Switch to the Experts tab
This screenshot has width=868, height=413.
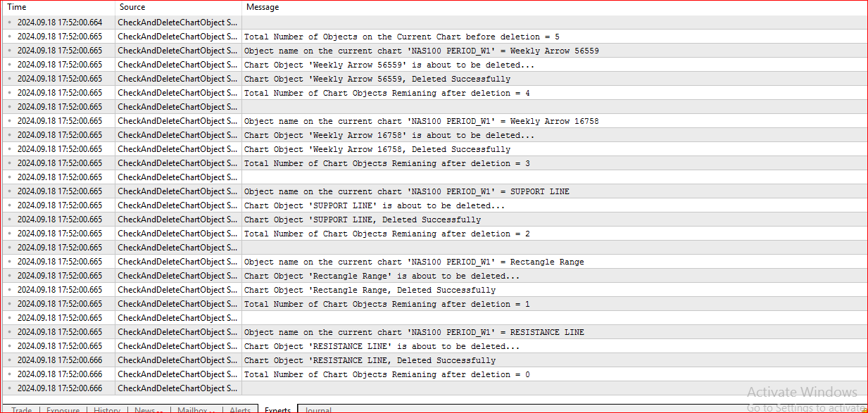point(277,409)
